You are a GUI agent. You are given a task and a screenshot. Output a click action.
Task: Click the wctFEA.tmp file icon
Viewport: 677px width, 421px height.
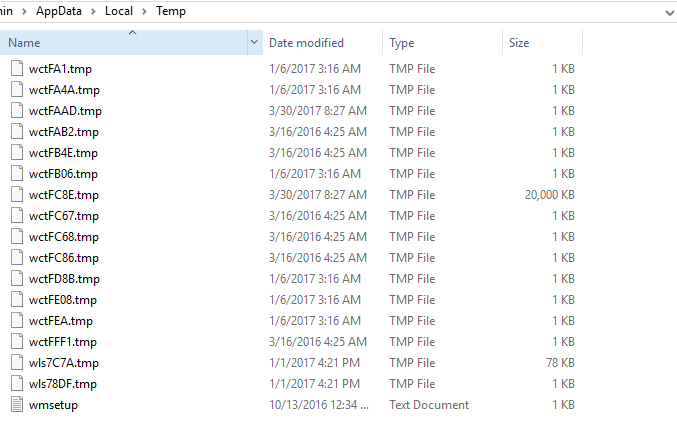(17, 320)
